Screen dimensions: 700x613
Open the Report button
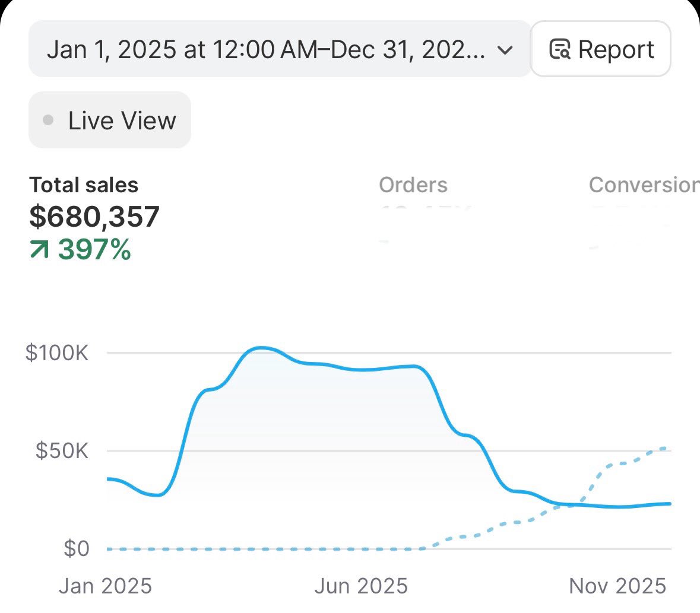tap(601, 49)
